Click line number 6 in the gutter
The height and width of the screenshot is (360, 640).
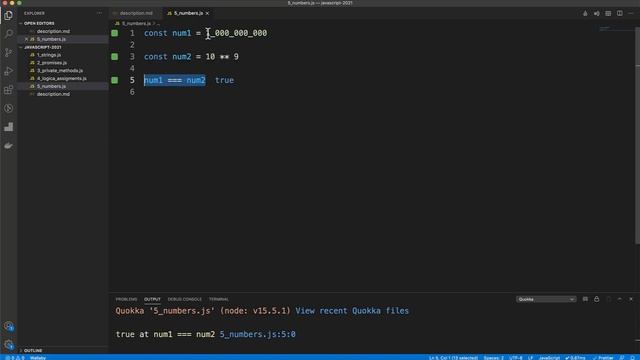[x=132, y=92]
